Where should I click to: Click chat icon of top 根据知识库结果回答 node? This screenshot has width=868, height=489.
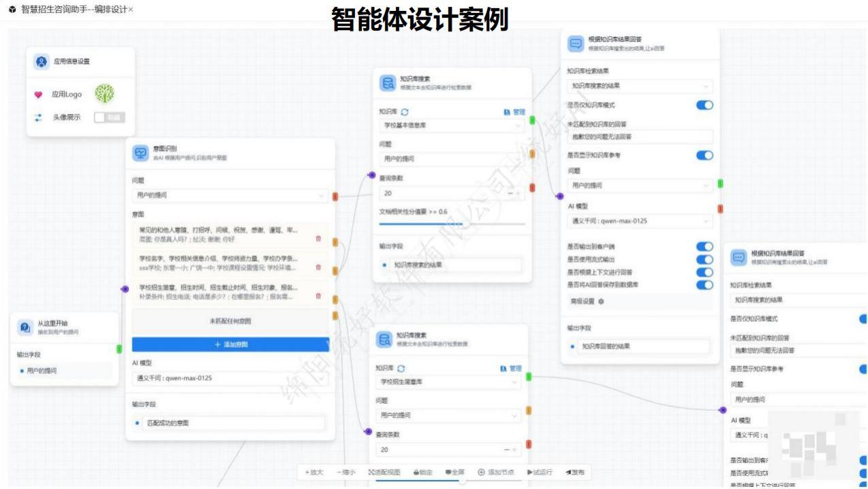click(576, 44)
